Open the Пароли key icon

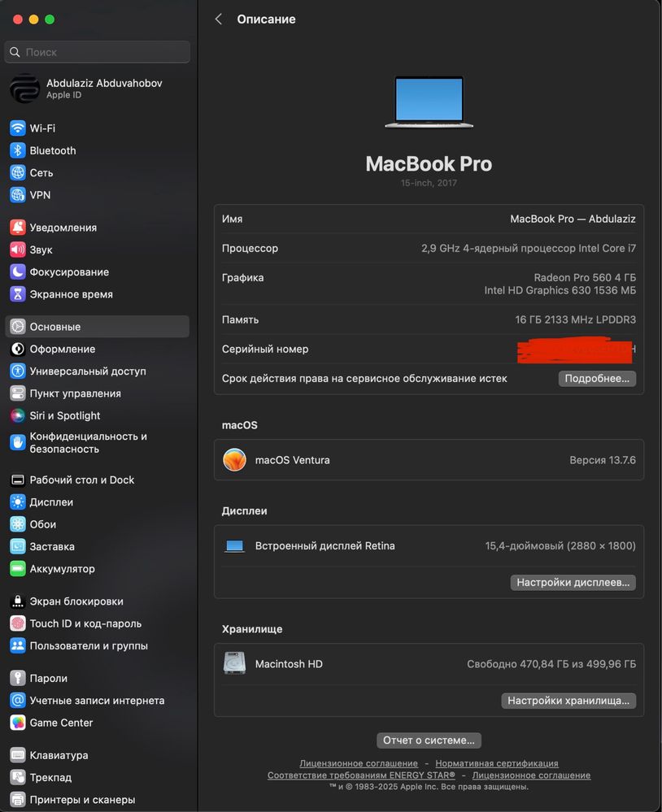click(x=18, y=678)
